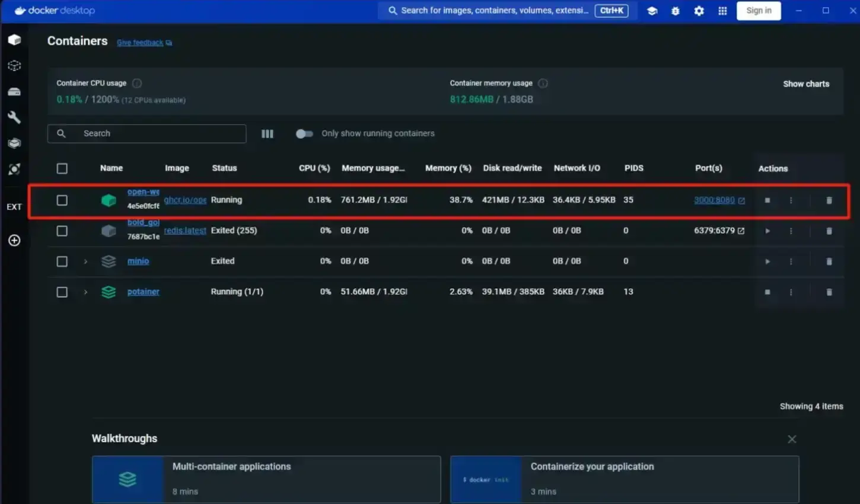Close the Walkthroughs section
Image resolution: width=860 pixels, height=504 pixels.
(792, 439)
